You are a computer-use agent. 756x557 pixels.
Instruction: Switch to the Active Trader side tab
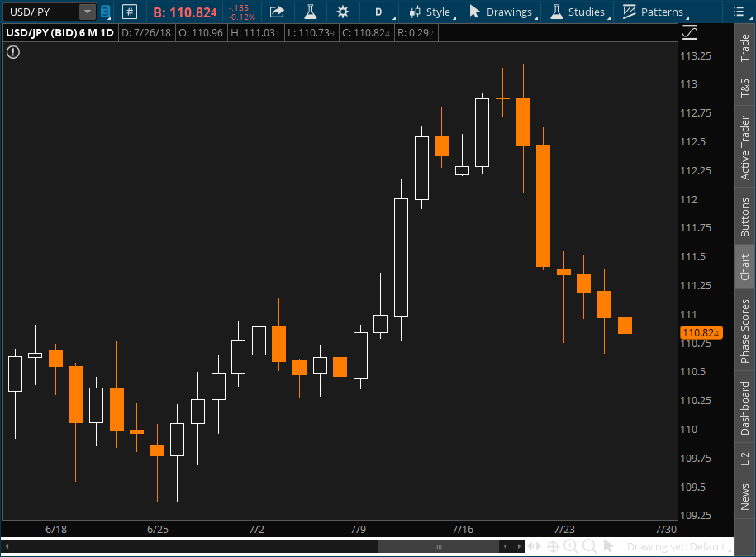(745, 148)
